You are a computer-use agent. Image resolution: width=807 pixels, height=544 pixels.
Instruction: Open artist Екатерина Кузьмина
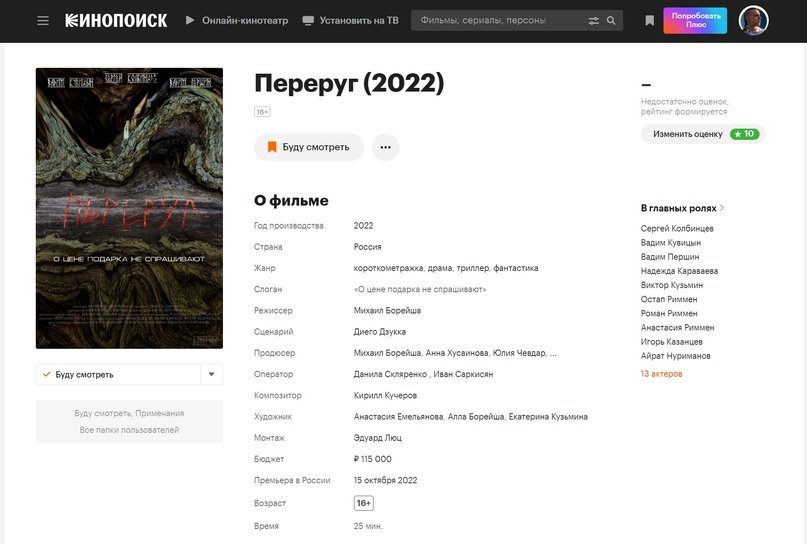(548, 416)
